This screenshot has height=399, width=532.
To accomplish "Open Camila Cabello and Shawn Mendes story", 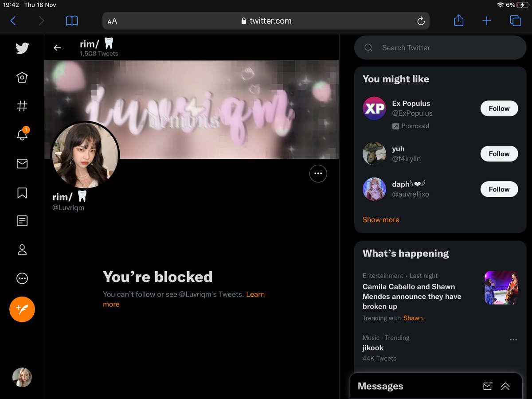I will pyautogui.click(x=412, y=297).
